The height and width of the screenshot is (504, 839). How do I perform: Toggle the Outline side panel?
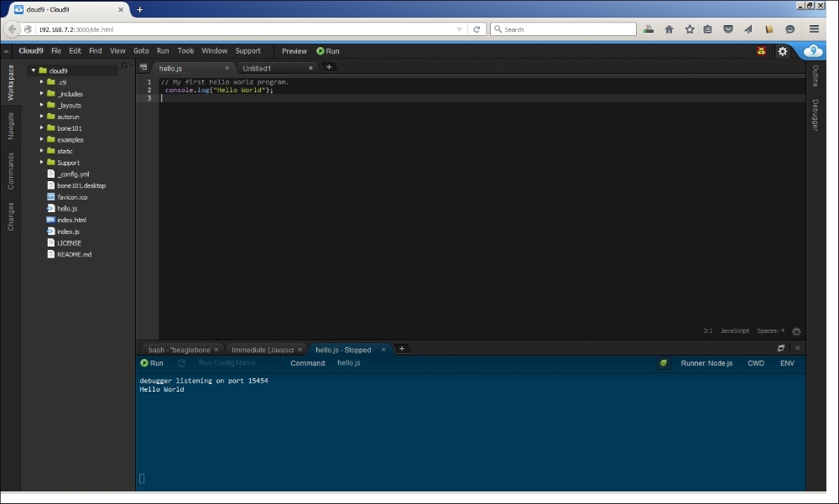pos(814,76)
